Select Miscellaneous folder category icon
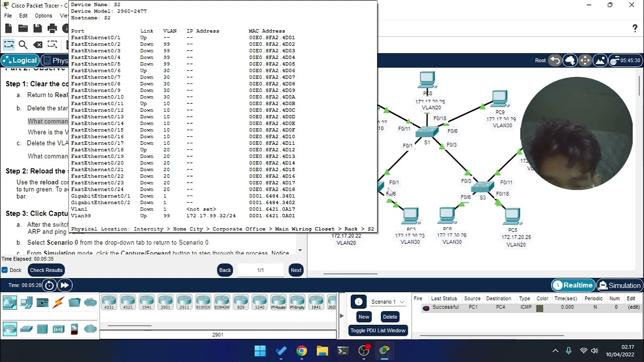This screenshot has height=362, width=644. [74, 302]
